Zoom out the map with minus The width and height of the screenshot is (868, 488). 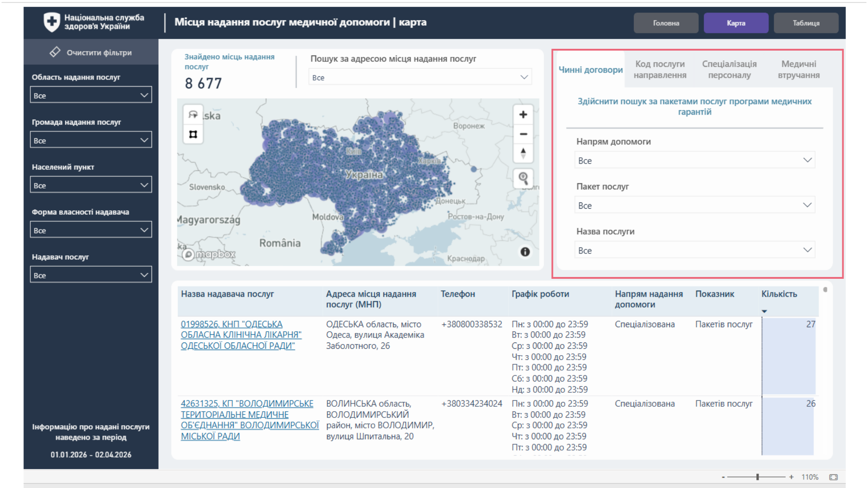tap(523, 134)
